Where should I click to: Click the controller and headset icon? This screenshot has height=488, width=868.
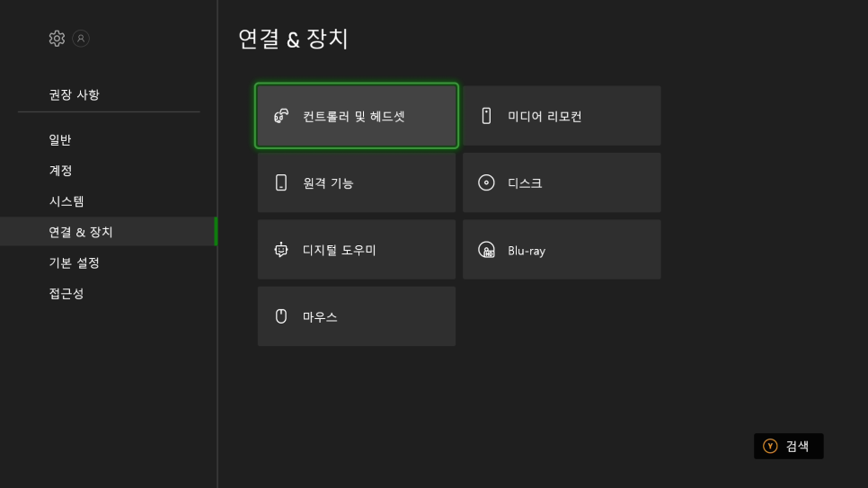[x=281, y=116]
